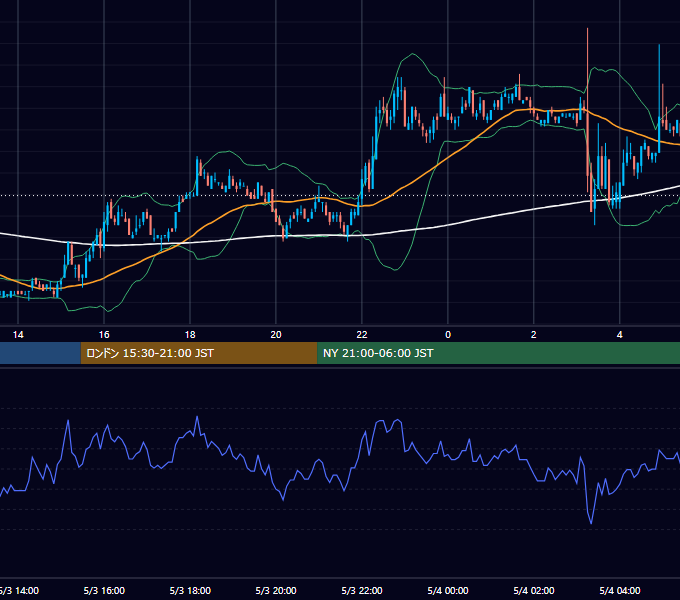Click the 0 hour axis label

point(448,335)
